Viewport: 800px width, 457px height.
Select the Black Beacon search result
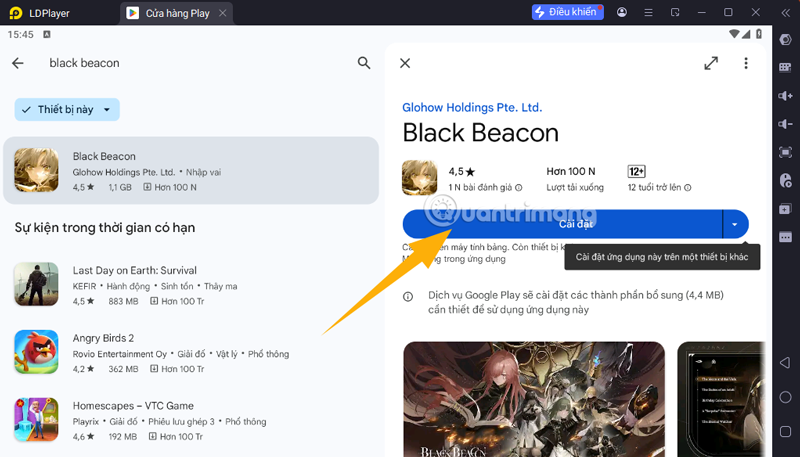pyautogui.click(x=191, y=170)
